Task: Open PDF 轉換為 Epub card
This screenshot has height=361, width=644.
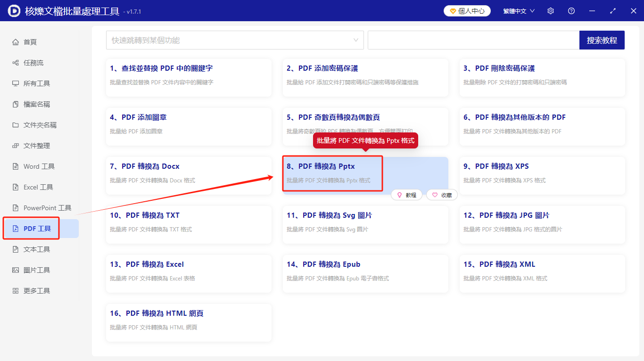Action: coord(365,274)
